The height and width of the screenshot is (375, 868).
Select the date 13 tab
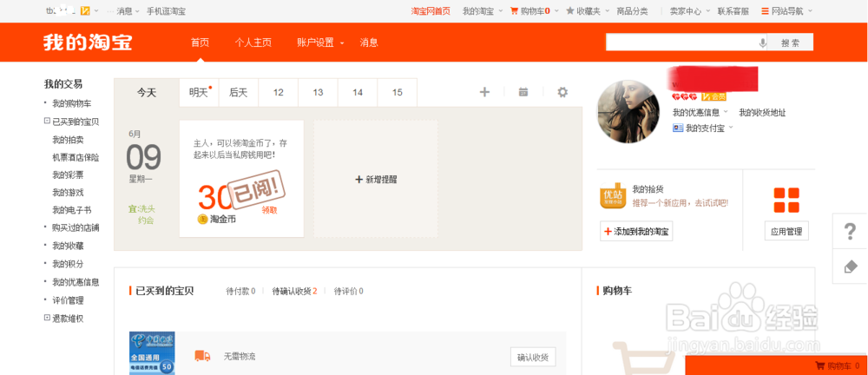tap(318, 93)
